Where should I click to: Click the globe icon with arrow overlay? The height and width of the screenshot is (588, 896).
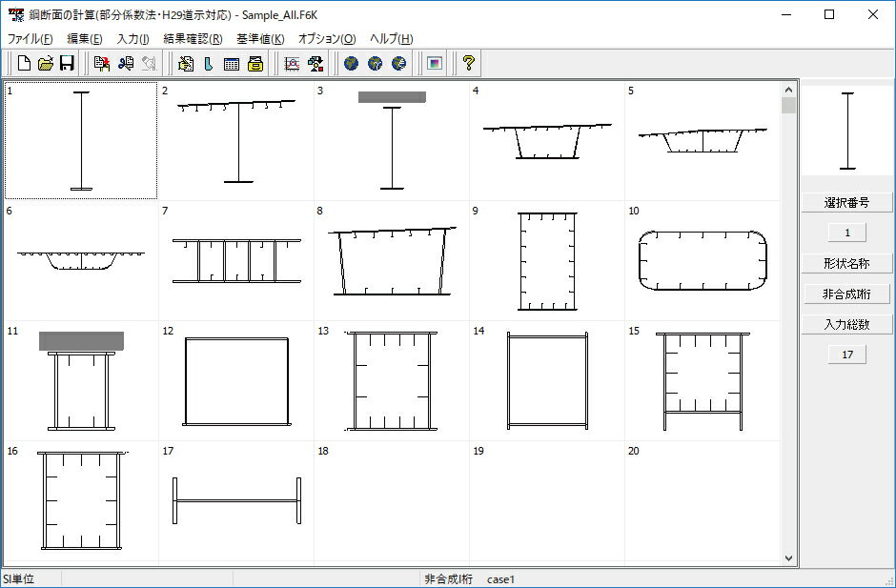click(x=375, y=63)
